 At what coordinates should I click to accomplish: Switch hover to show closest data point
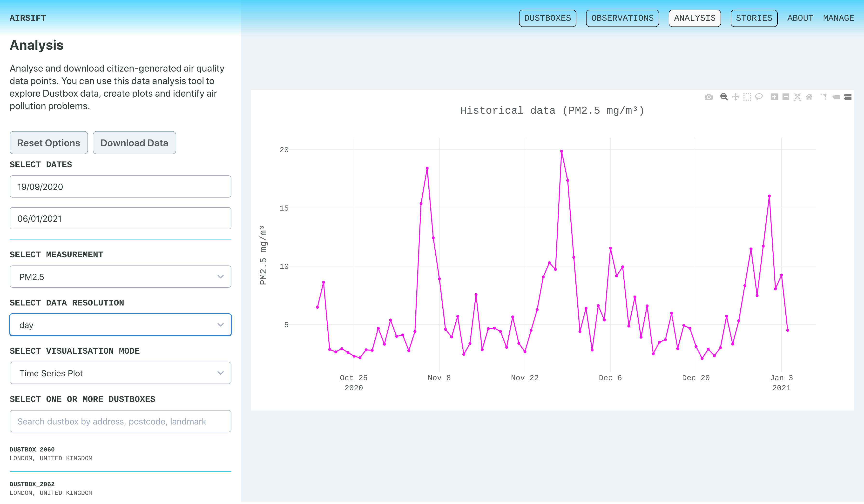pos(835,97)
